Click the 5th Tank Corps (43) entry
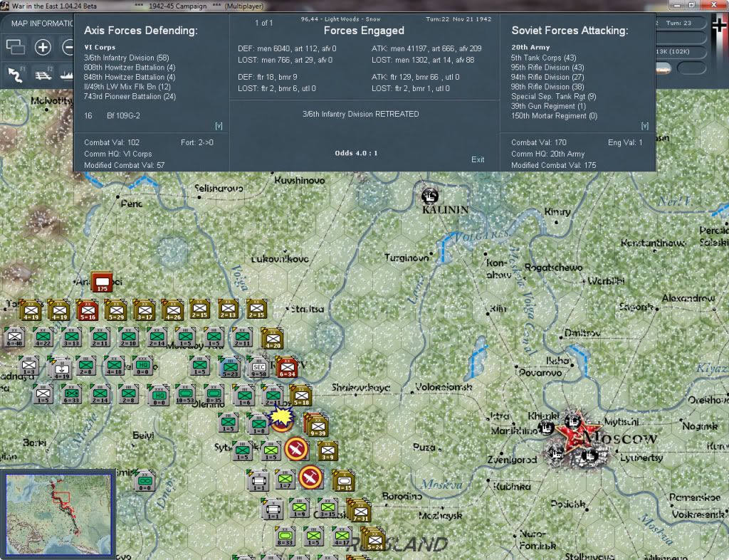Viewport: 729px width, 560px height. click(x=543, y=58)
